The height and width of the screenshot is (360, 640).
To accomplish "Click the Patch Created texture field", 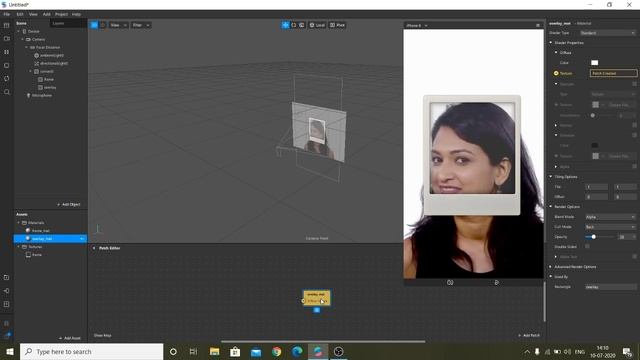I will [613, 73].
